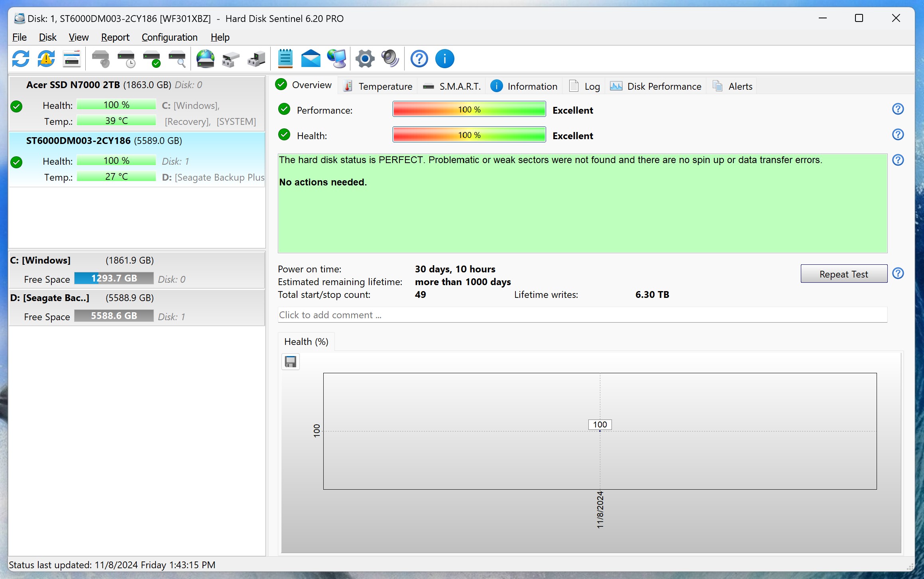Click the 5588.6 GB free space bar
Screen dimensions: 924x579
pyautogui.click(x=114, y=315)
